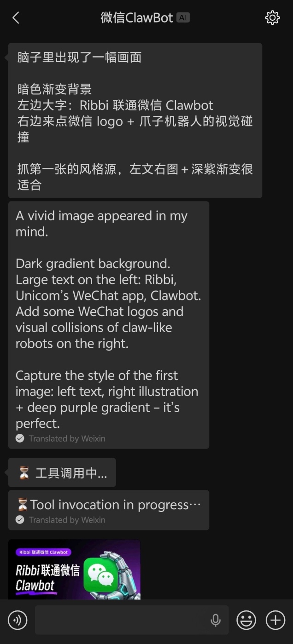293x644 pixels.
Task: Go back using the top-left arrow
Action: (16, 18)
